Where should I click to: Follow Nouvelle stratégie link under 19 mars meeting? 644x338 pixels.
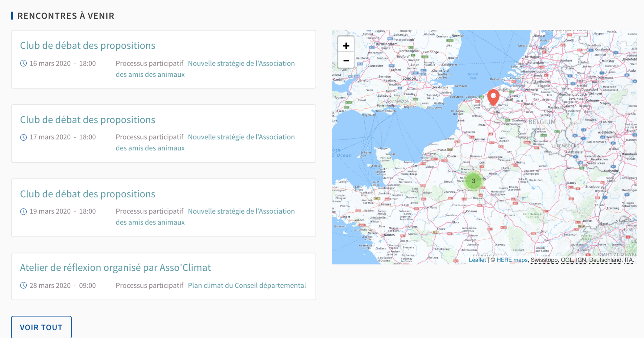(x=241, y=211)
